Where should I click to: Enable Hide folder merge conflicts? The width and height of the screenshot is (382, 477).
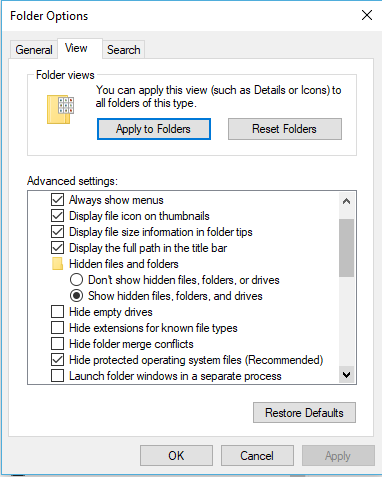[57, 344]
